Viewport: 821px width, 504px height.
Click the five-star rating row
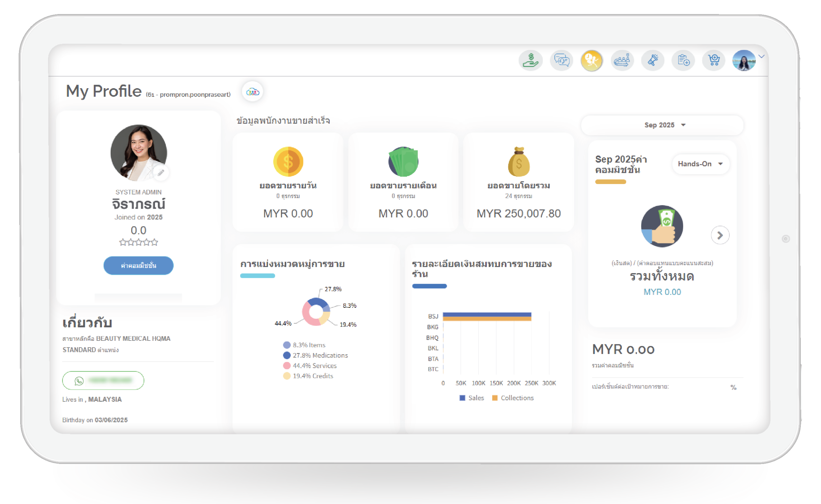[138, 242]
